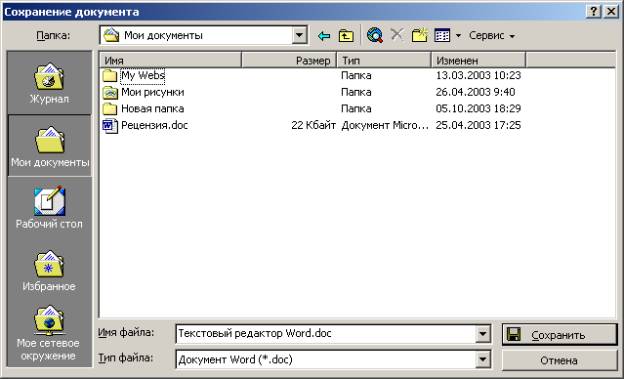Viewport: 624px width, 379px height.
Task: Create a new folder via toolbar icon
Action: click(419, 35)
